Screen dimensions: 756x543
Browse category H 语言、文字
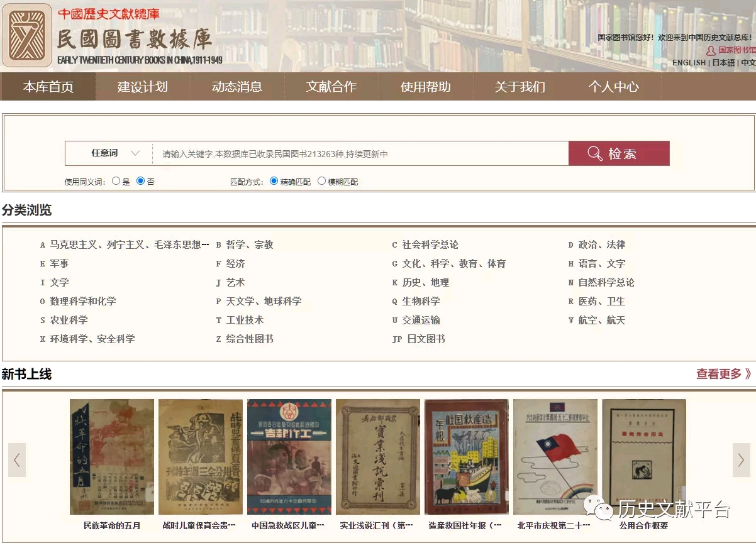597,263
